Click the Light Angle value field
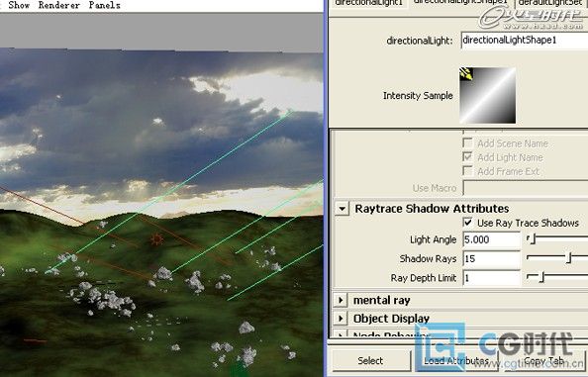This screenshot has width=588, height=377. [x=491, y=239]
